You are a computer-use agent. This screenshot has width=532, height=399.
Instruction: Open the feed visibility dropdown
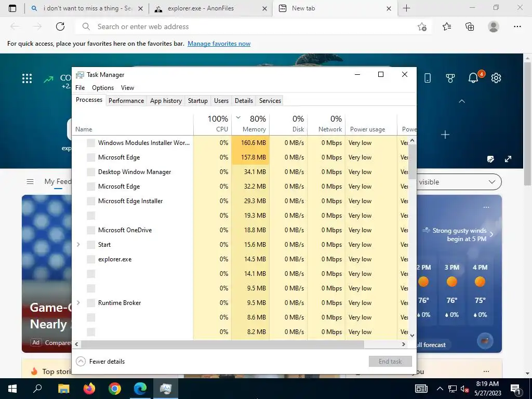tap(459, 182)
